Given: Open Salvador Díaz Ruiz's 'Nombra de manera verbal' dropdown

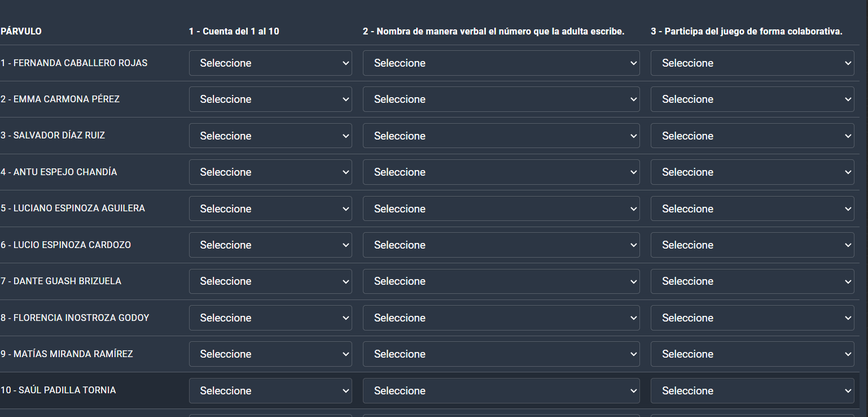Looking at the screenshot, I should [501, 136].
